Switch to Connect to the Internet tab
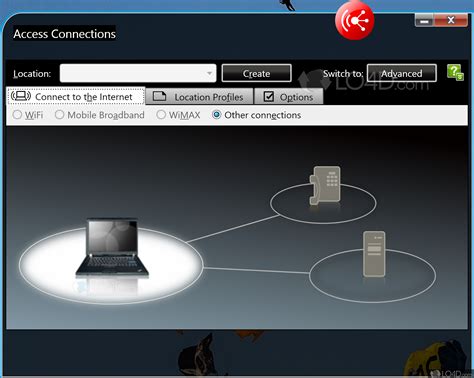The width and height of the screenshot is (474, 378). click(76, 96)
